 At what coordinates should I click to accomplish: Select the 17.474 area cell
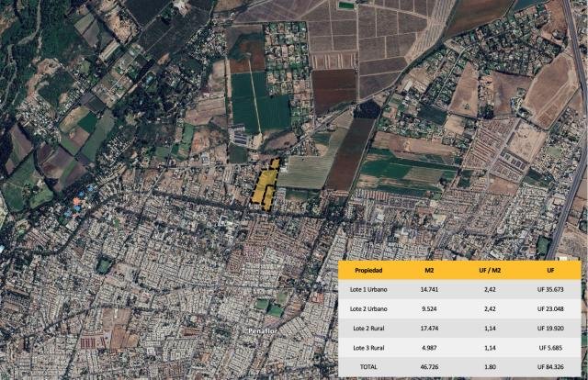click(429, 329)
